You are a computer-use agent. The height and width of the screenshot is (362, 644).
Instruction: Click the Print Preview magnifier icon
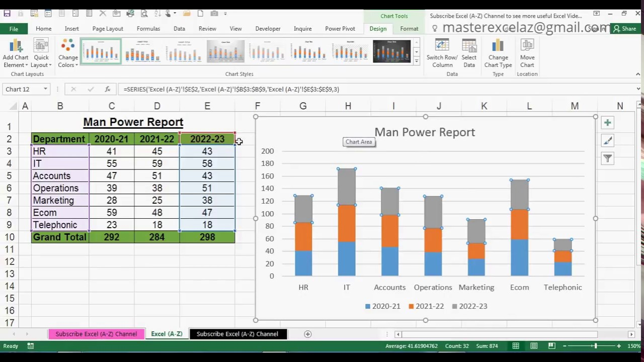tap(144, 14)
